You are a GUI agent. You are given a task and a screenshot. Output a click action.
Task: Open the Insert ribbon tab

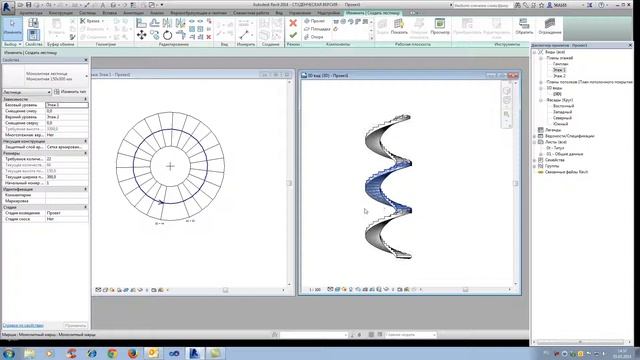point(109,13)
